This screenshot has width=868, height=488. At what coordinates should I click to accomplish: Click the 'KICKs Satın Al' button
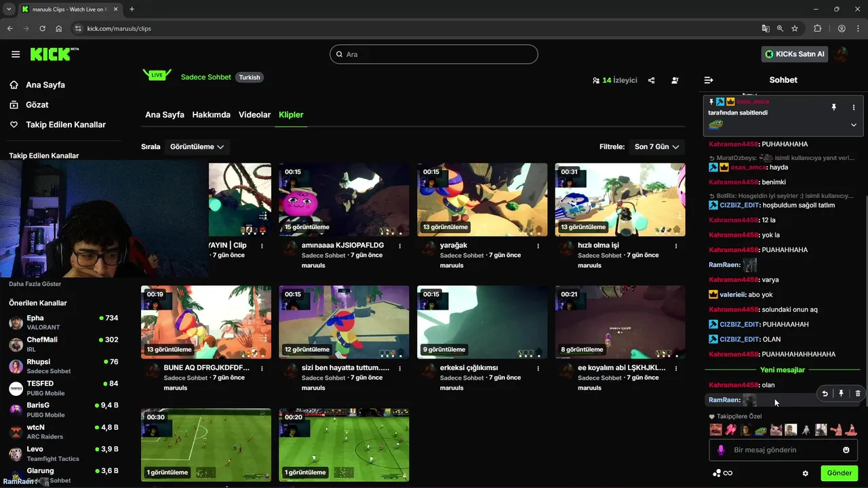(x=795, y=54)
